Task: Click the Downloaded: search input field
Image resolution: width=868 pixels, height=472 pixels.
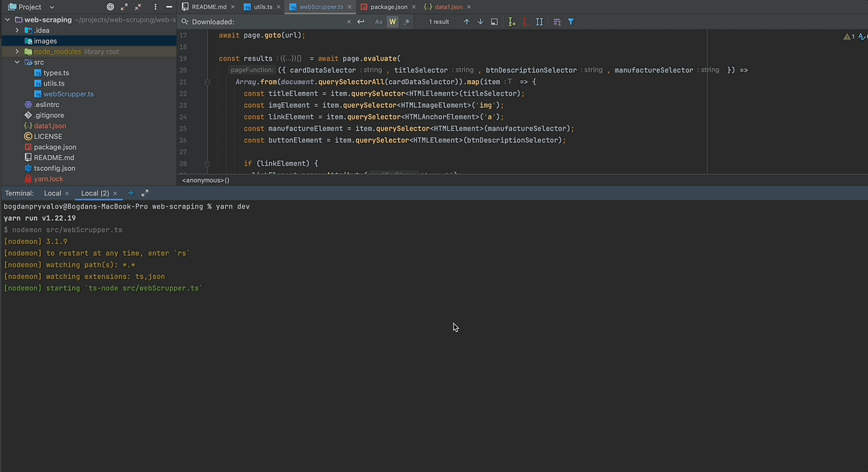Action: coord(268,22)
